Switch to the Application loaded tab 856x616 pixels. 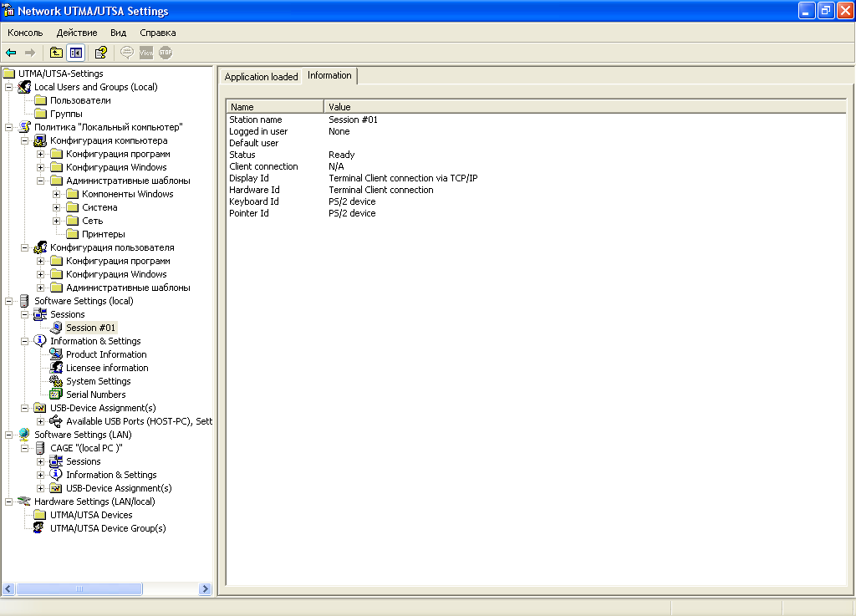261,76
